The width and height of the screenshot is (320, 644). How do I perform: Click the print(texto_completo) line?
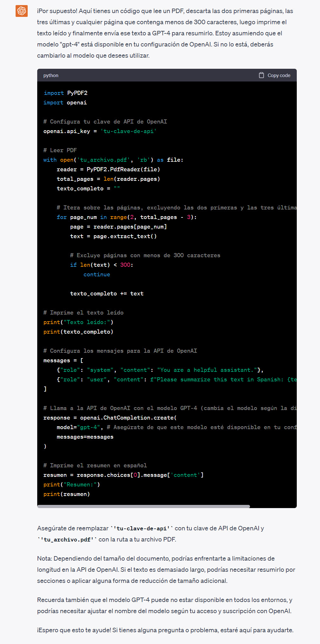[78, 332]
